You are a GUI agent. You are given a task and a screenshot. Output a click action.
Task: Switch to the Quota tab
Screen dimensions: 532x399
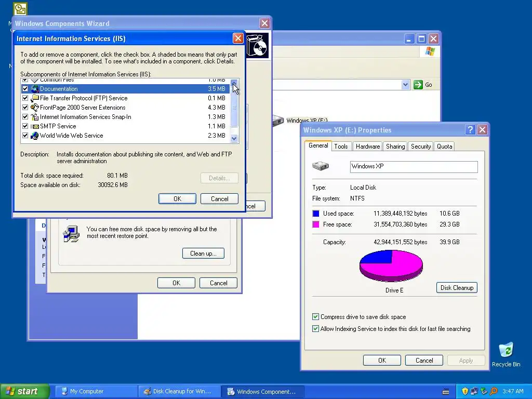click(444, 146)
